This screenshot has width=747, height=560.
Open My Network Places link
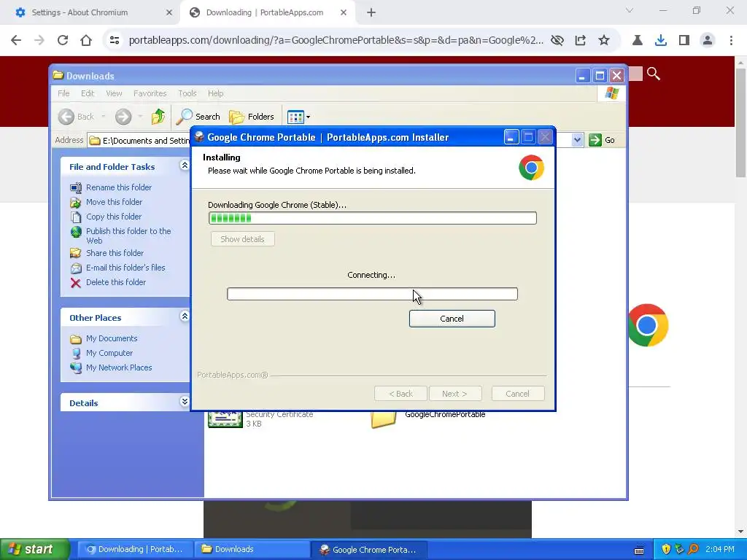[x=119, y=367]
